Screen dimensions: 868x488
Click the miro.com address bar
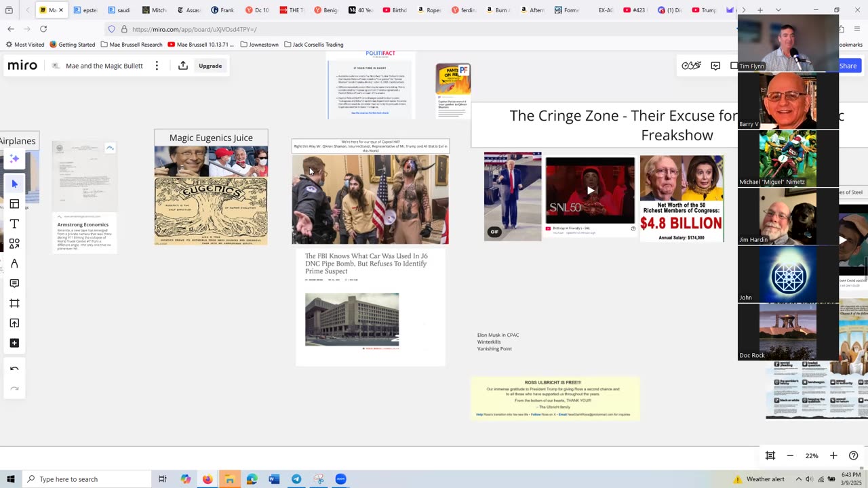420,29
